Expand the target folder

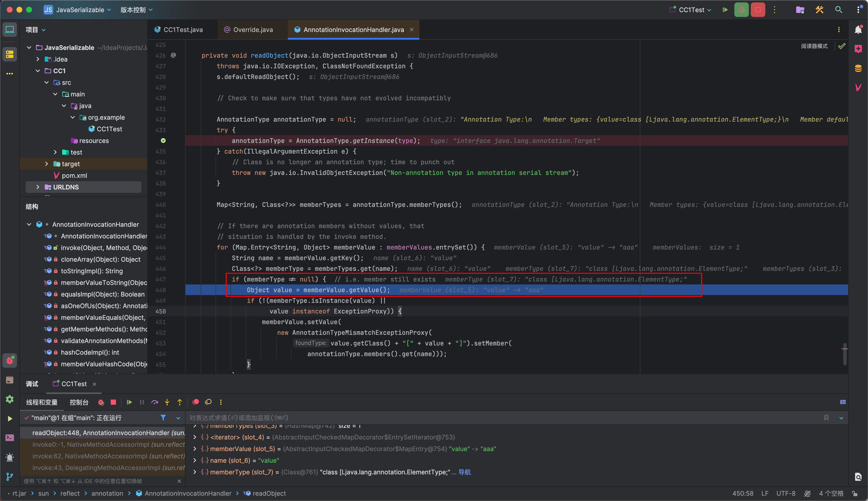pyautogui.click(x=47, y=164)
